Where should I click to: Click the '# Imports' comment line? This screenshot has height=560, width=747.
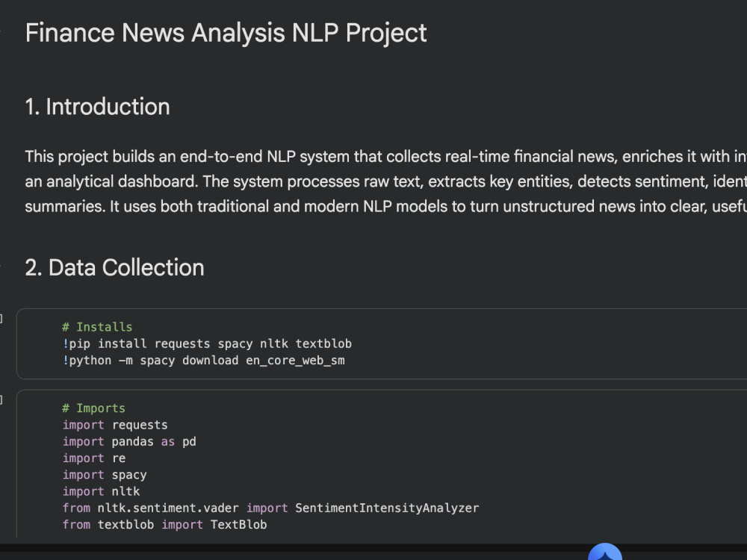pyautogui.click(x=94, y=408)
